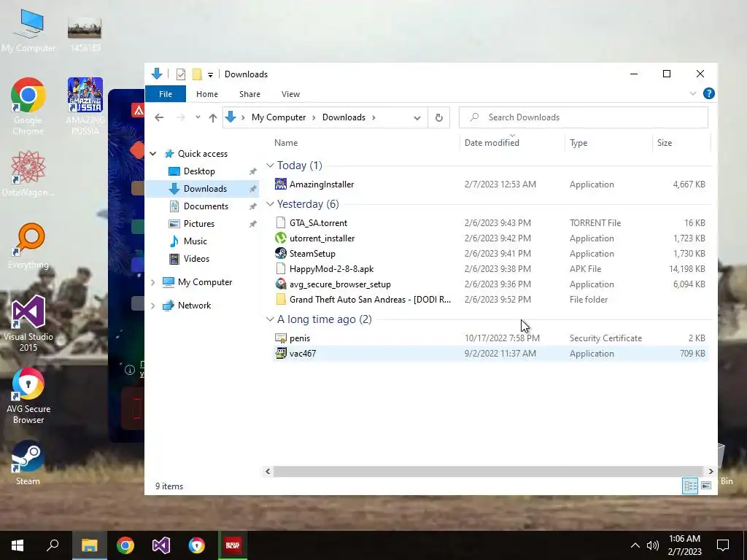Open the View ribbon tab
747x560 pixels.
(290, 94)
